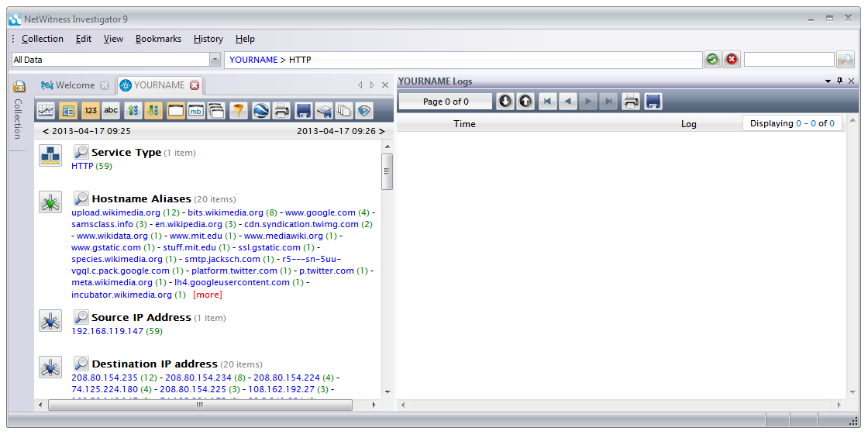Viewport: 868px width, 438px height.
Task: Show previous tab with left arrow
Action: point(360,84)
